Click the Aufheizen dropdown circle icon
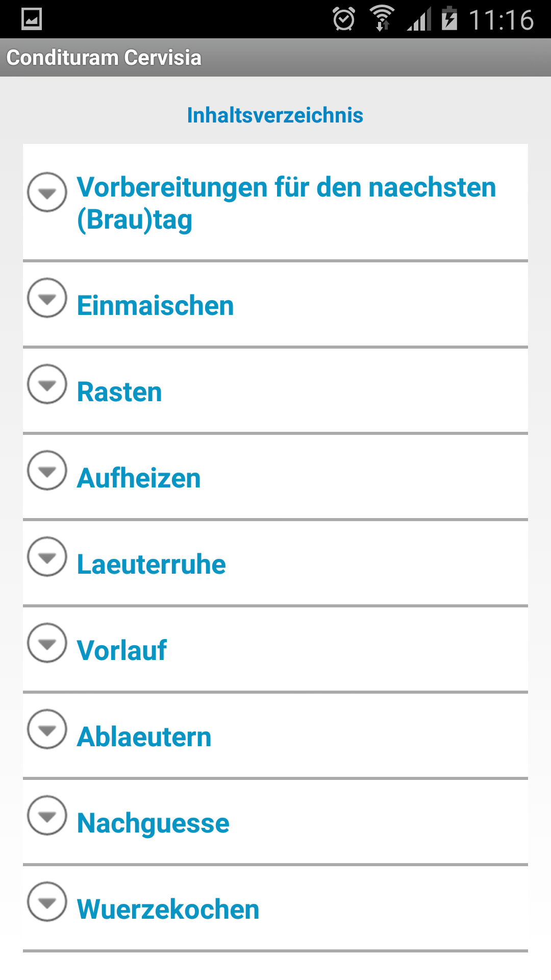This screenshot has width=551, height=980. click(x=47, y=470)
